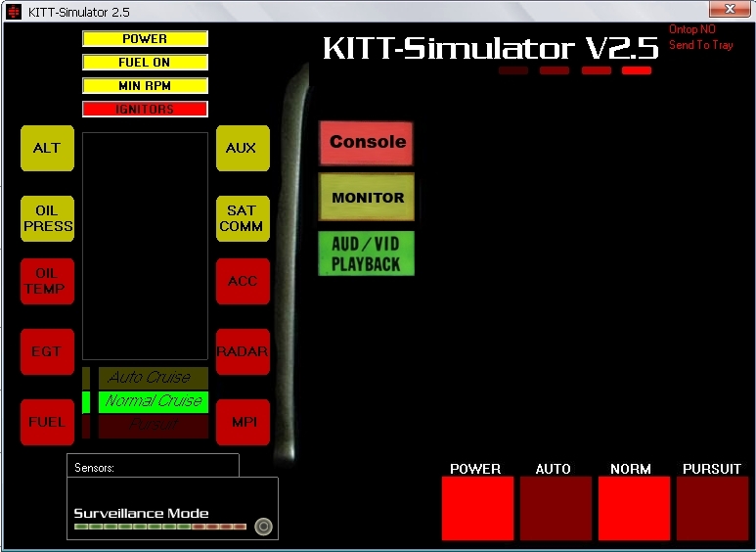Click the green indicator beside Normal Cruise
756x552 pixels.
pyautogui.click(x=86, y=402)
